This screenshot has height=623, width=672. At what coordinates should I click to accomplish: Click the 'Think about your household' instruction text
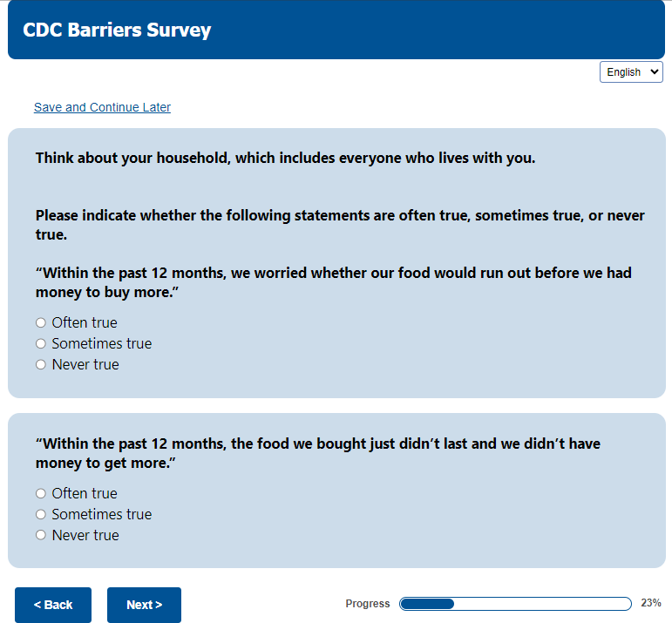tap(285, 159)
